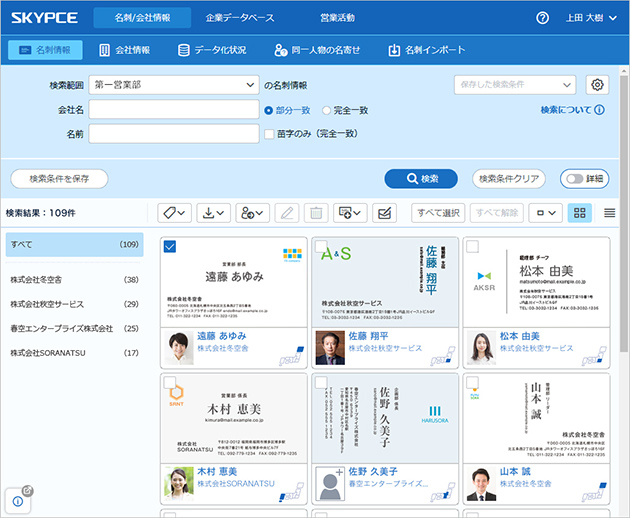Switch to grid card view icon
Image resolution: width=630 pixels, height=518 pixels.
pyautogui.click(x=579, y=213)
